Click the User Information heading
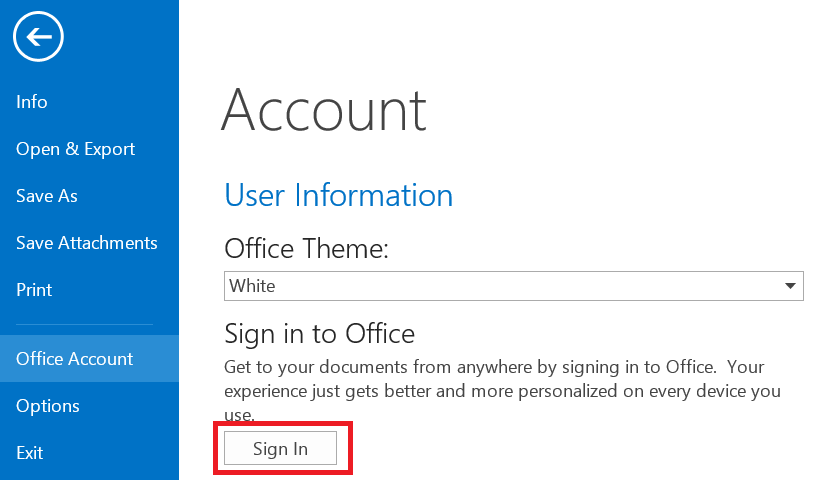 pos(338,194)
